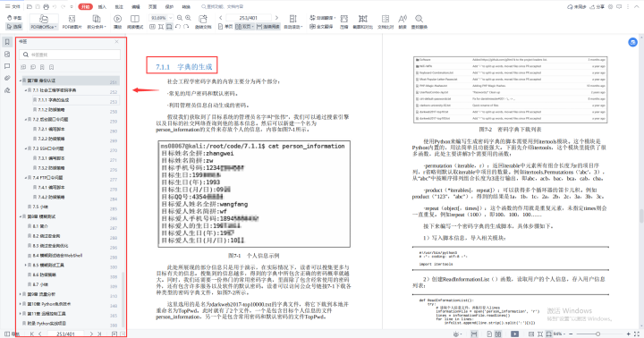Switch to 单页 single page view

point(225,27)
